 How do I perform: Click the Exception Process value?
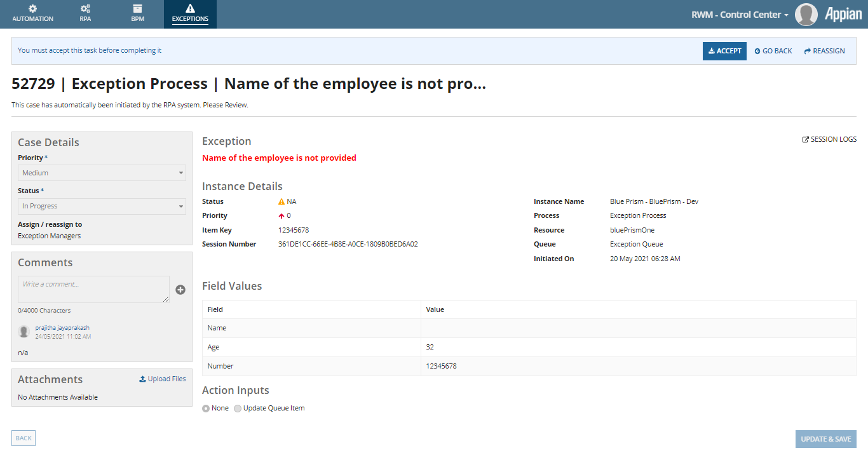point(638,215)
